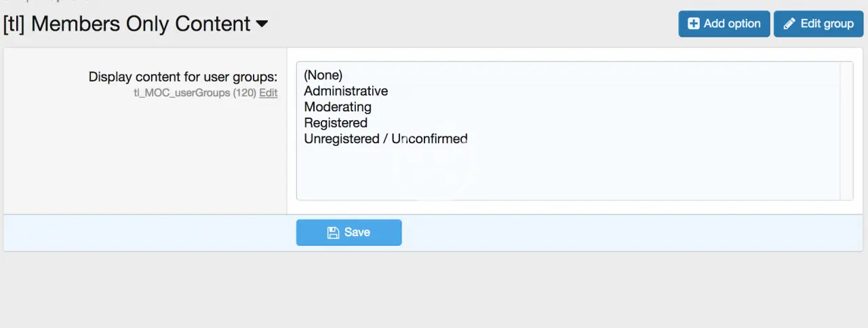
Task: Select the Administrative user group
Action: (346, 91)
